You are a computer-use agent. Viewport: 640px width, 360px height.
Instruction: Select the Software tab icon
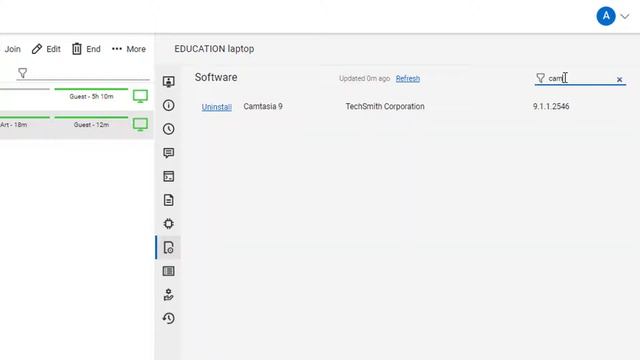(x=169, y=248)
